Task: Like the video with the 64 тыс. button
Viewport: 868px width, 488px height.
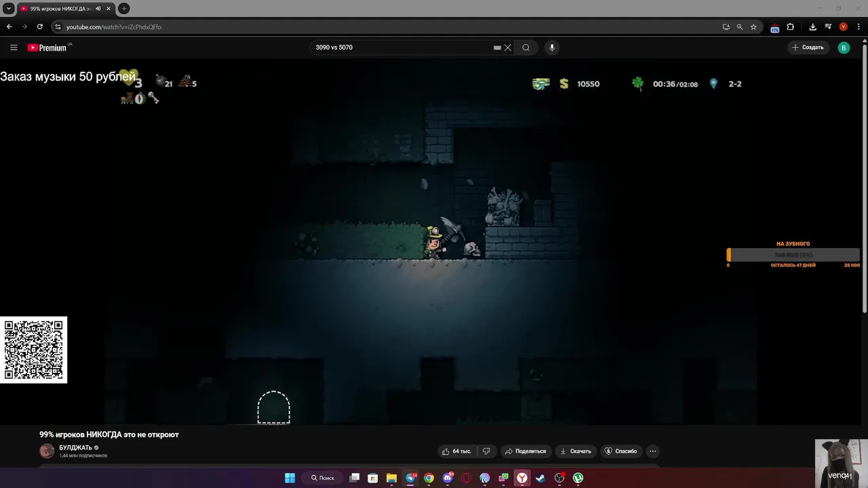Action: tap(456, 451)
